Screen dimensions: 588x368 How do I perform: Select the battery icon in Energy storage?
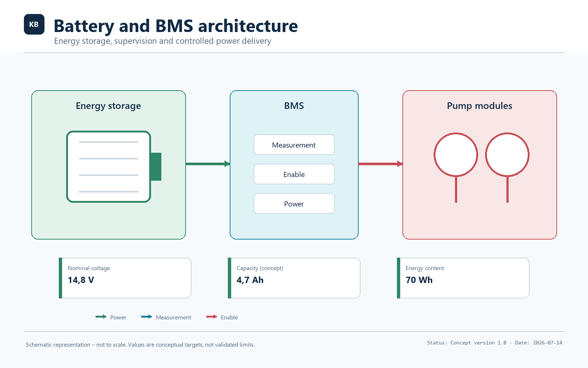(x=114, y=167)
